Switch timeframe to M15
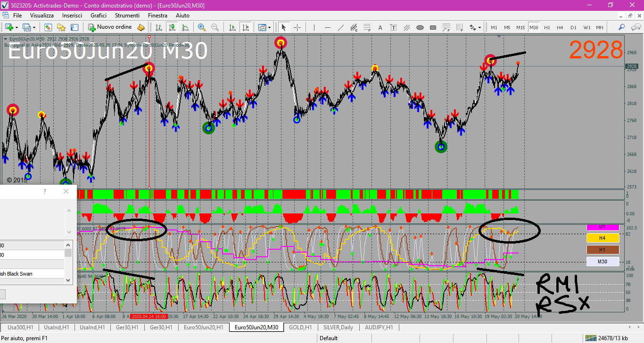 520,27
